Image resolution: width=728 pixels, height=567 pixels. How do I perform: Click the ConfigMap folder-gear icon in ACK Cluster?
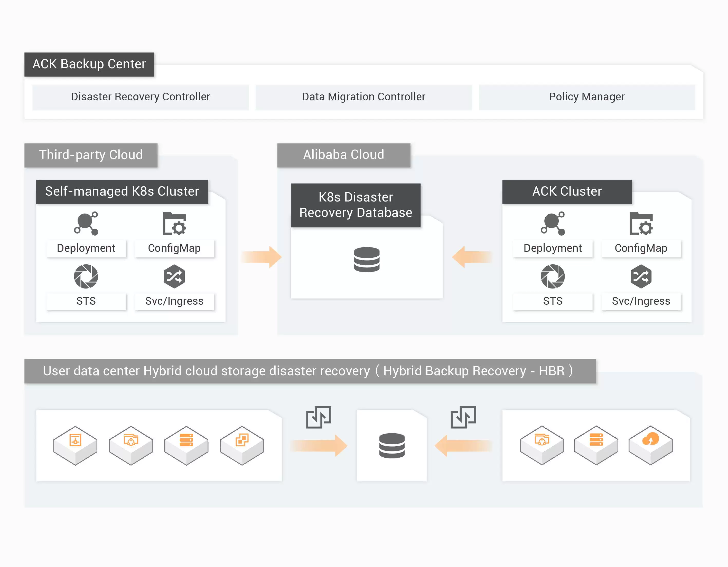pyautogui.click(x=641, y=224)
